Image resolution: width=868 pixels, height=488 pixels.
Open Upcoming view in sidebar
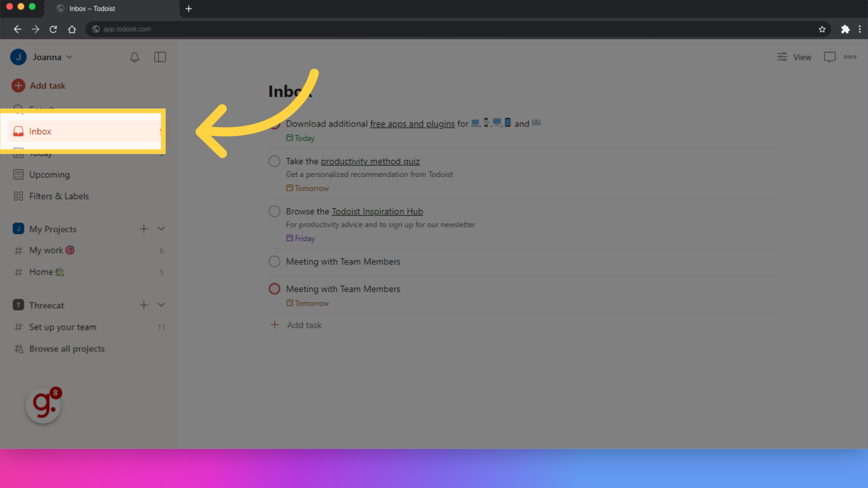(x=49, y=175)
